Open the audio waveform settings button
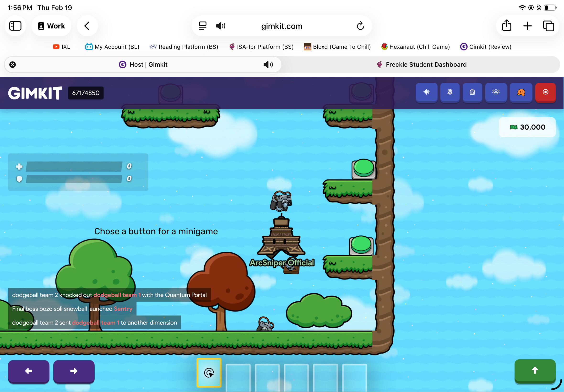 (x=426, y=92)
